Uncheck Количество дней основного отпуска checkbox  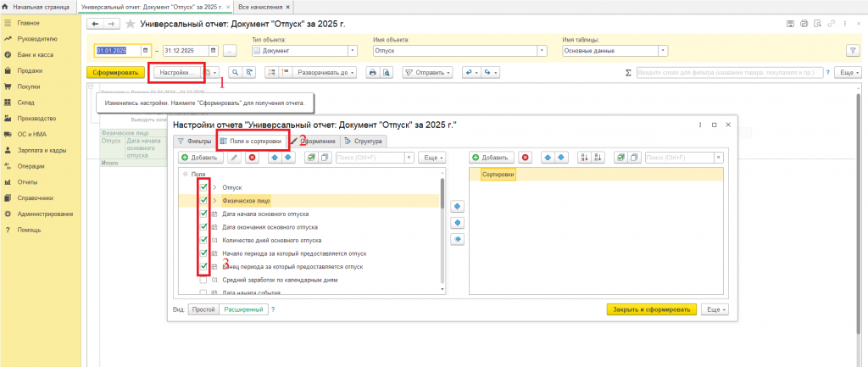pos(203,240)
